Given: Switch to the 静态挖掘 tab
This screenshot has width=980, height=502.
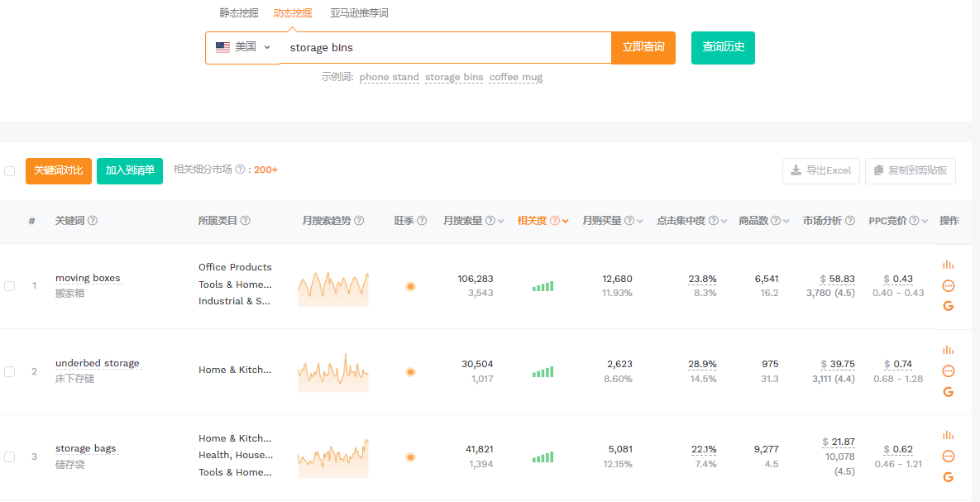Looking at the screenshot, I should pos(238,13).
